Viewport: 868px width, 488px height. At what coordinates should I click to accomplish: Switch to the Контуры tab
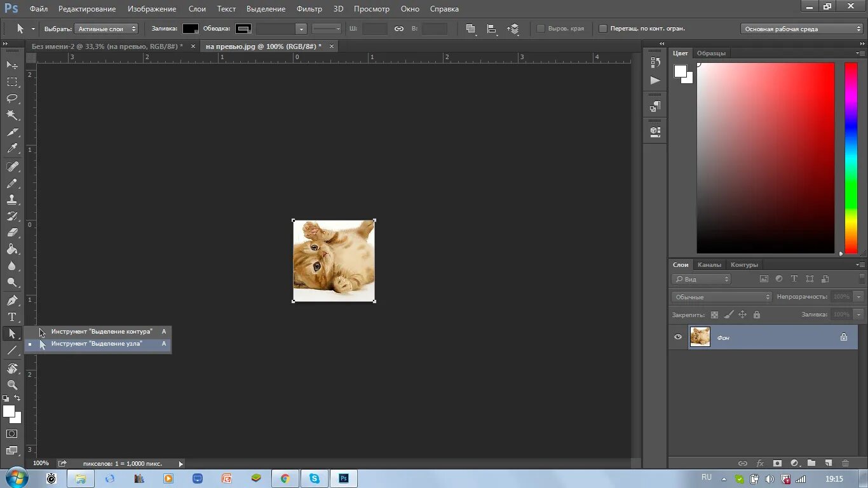click(x=744, y=265)
